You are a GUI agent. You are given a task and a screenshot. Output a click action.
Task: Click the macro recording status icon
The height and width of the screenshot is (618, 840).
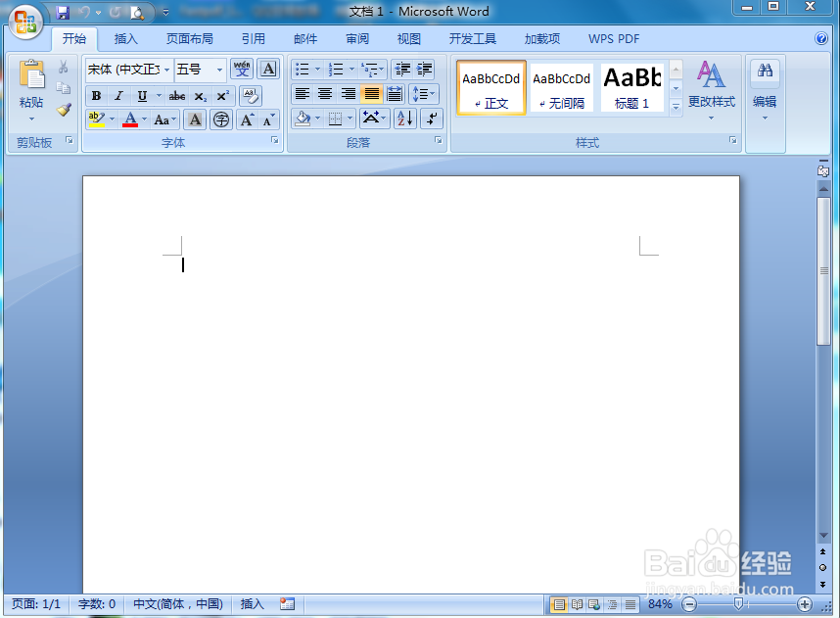287,604
